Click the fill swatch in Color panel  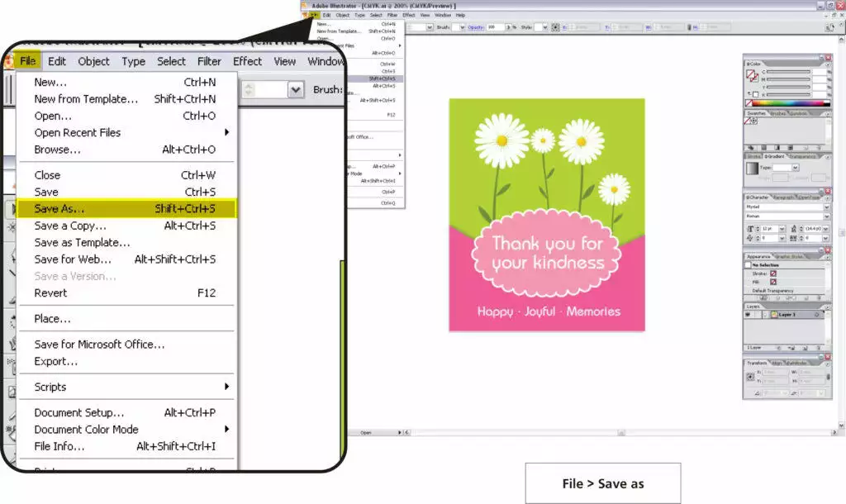tap(751, 74)
